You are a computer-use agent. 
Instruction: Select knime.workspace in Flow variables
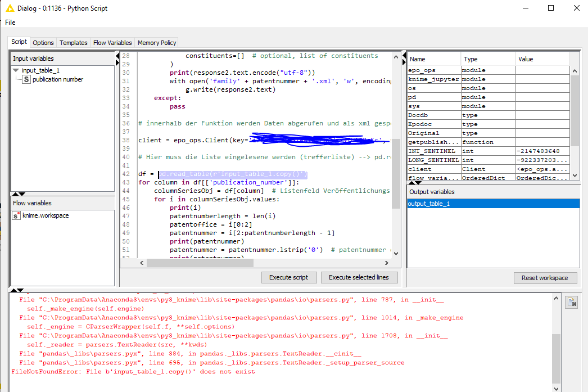click(46, 216)
